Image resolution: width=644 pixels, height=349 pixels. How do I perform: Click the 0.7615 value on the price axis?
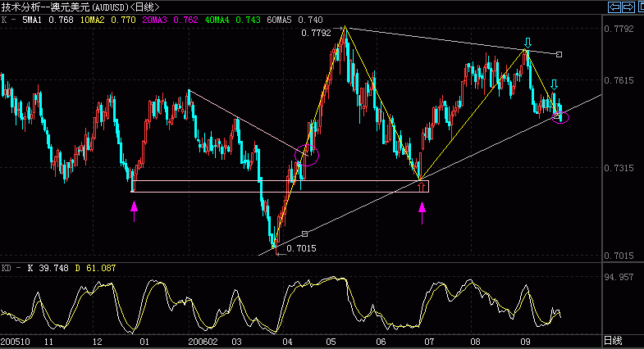click(x=619, y=80)
